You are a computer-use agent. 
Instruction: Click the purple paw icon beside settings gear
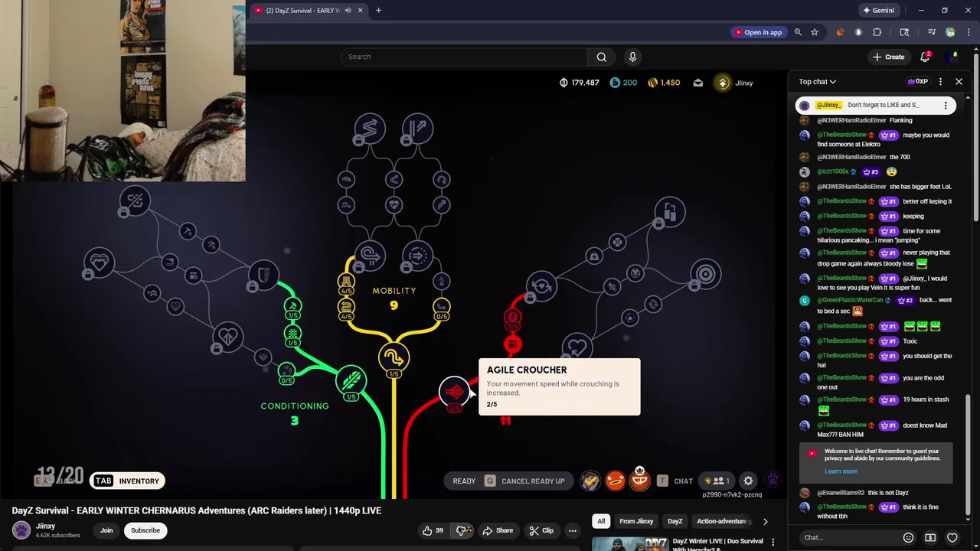coord(773,480)
